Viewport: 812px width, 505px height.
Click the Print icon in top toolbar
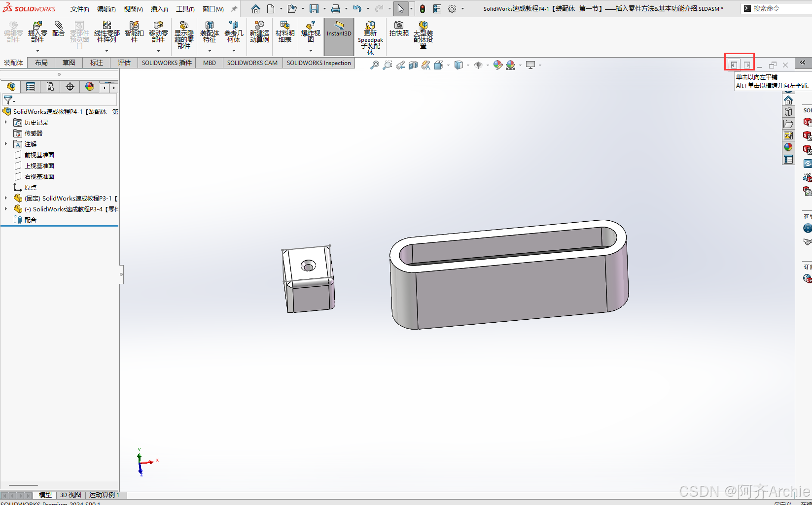(336, 9)
